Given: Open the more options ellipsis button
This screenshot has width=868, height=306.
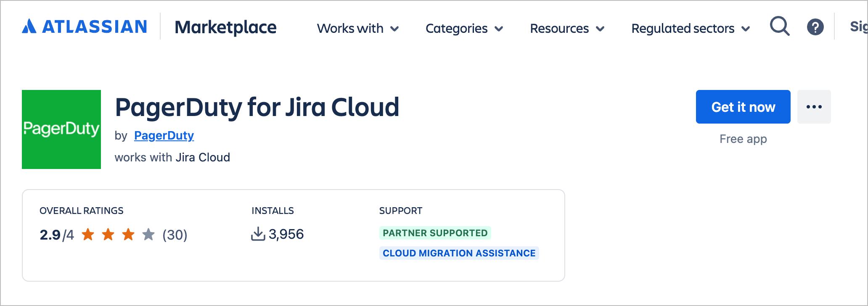Looking at the screenshot, I should coord(814,107).
